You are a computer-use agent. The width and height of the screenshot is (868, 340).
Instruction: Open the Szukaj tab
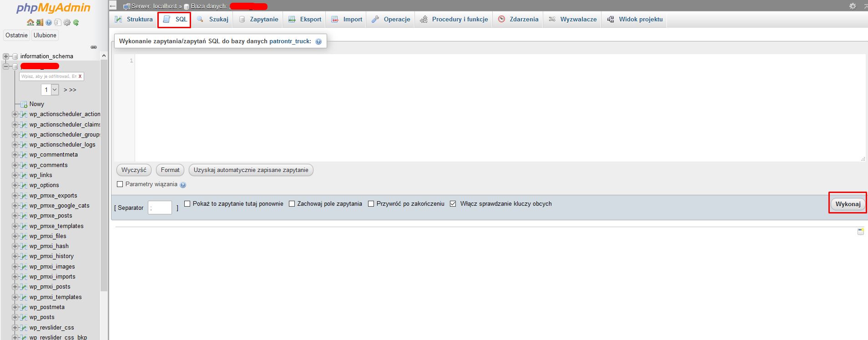tap(213, 19)
